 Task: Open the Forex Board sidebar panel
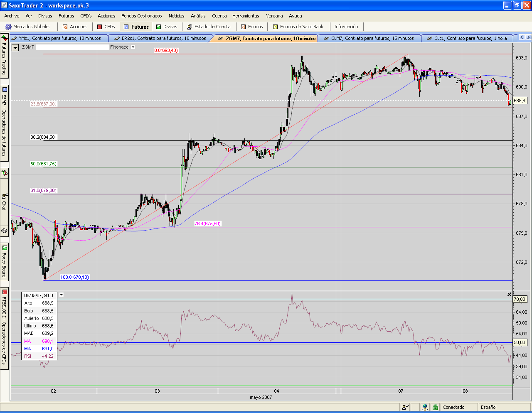[4, 262]
